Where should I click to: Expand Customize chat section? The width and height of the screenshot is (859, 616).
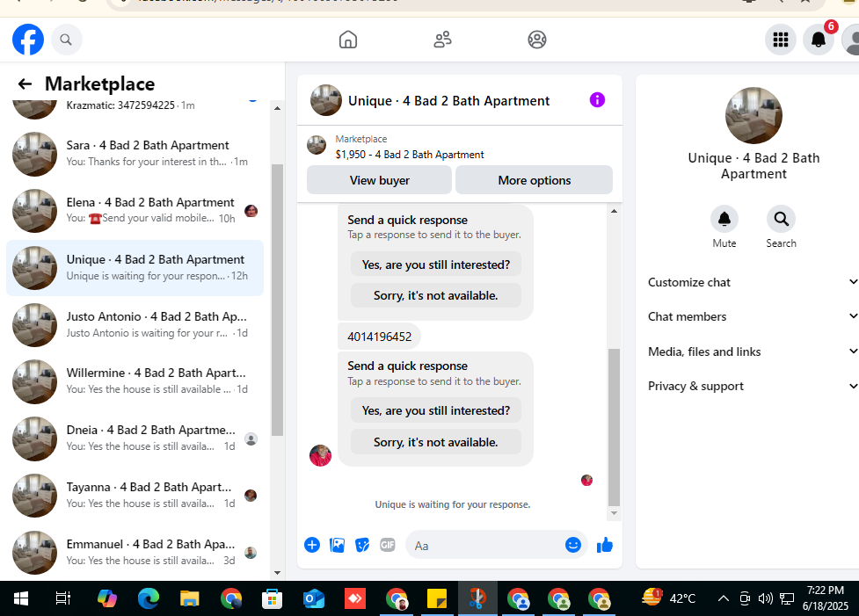pyautogui.click(x=753, y=283)
